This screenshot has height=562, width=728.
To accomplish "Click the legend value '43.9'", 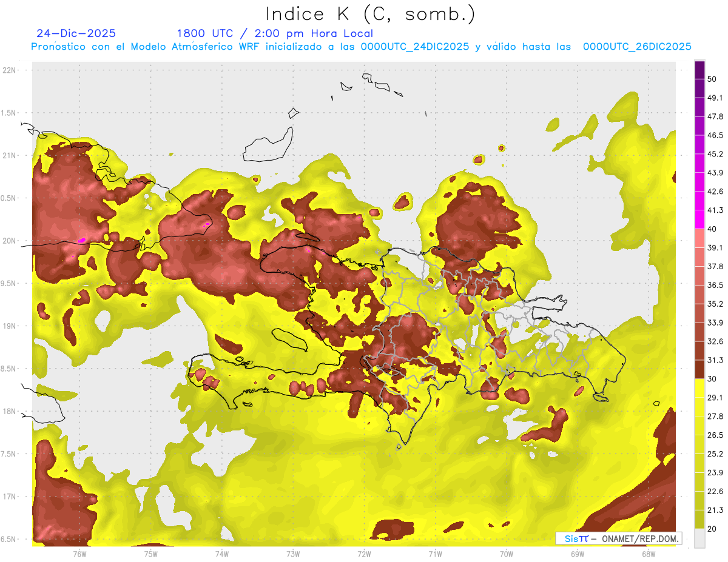I will point(715,173).
